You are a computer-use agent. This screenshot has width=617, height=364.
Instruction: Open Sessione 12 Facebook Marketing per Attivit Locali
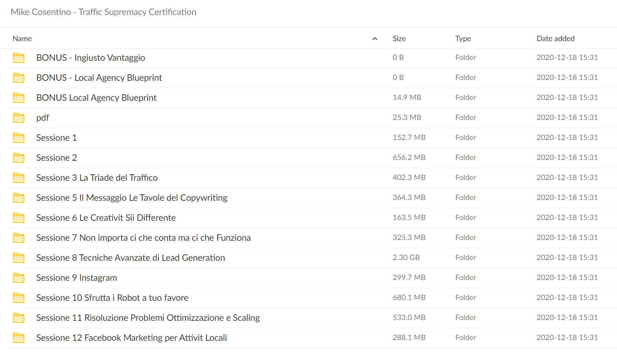[132, 338]
